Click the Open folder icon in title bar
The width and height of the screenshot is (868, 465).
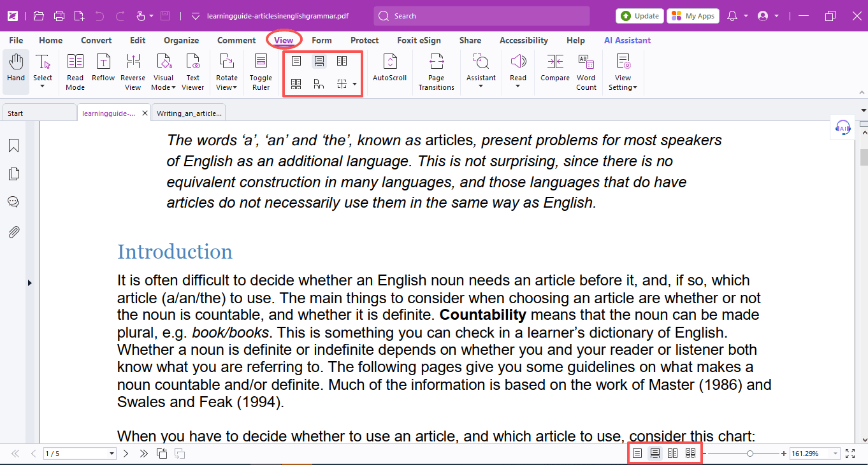39,16
